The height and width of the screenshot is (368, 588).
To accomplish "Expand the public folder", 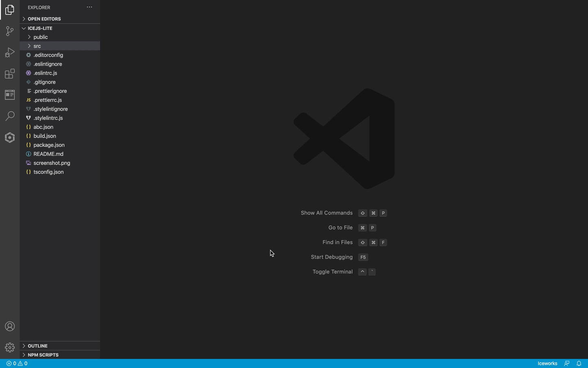I will [x=60, y=37].
